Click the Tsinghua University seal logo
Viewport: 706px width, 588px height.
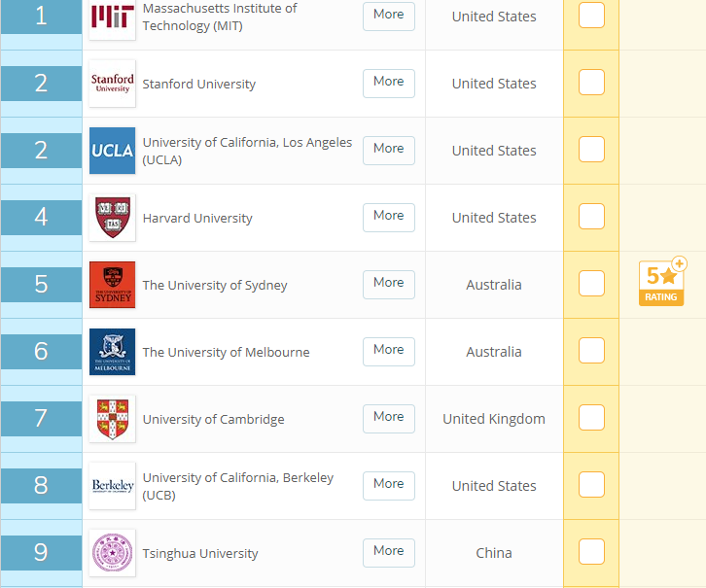112,553
